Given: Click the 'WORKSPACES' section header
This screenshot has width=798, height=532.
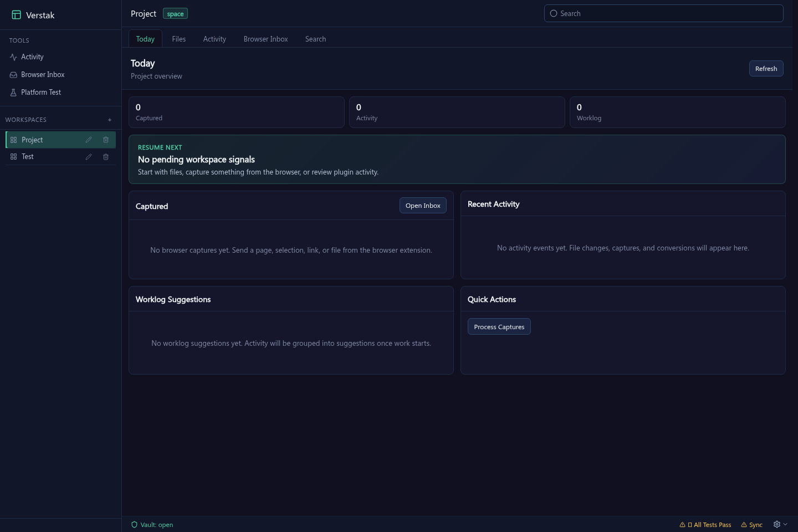Looking at the screenshot, I should click(x=26, y=120).
